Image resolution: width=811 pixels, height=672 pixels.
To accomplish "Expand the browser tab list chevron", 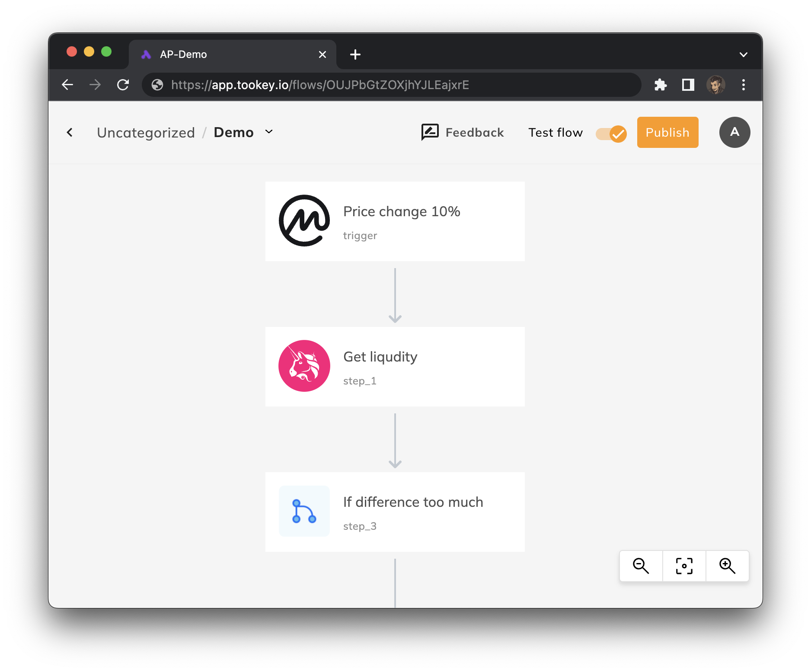I will pyautogui.click(x=744, y=54).
